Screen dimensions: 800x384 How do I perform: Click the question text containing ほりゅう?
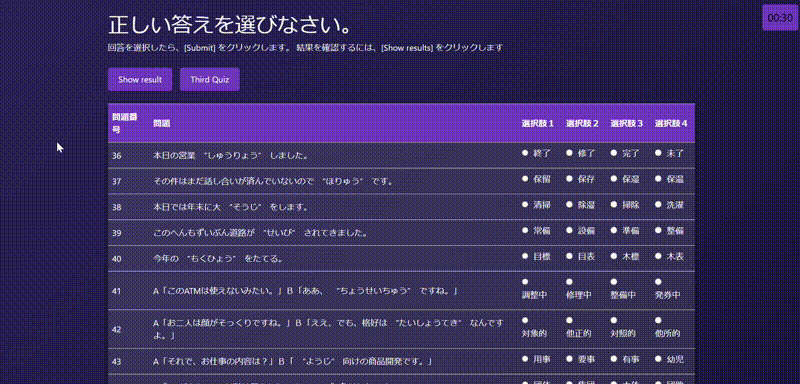[273, 181]
